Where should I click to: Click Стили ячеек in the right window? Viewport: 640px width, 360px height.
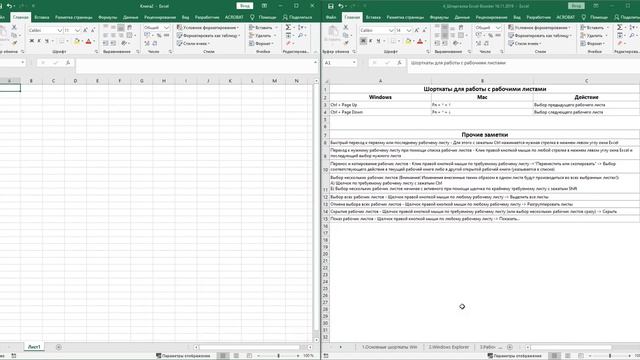click(525, 43)
